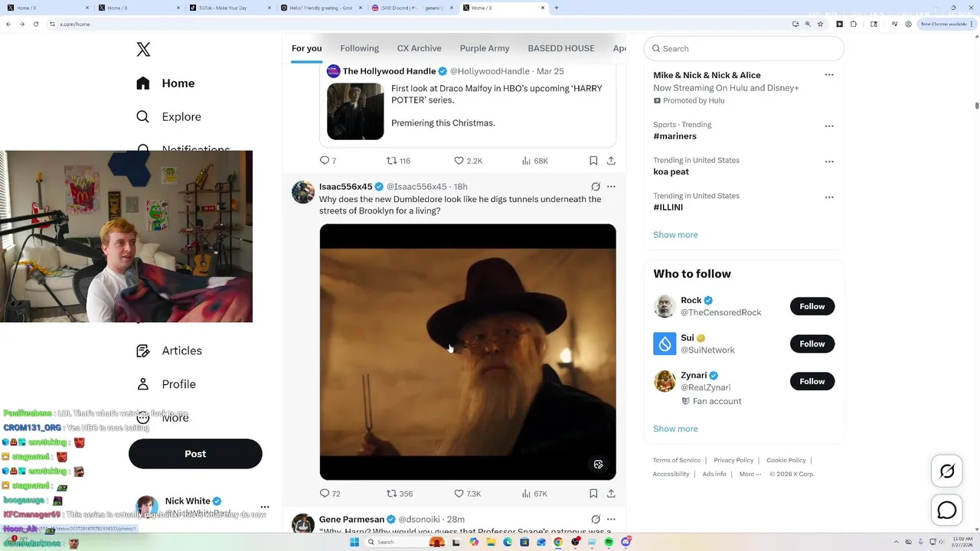Switch to the TikTok browser tab
Screen dimensions: 980x551
(x=229, y=8)
